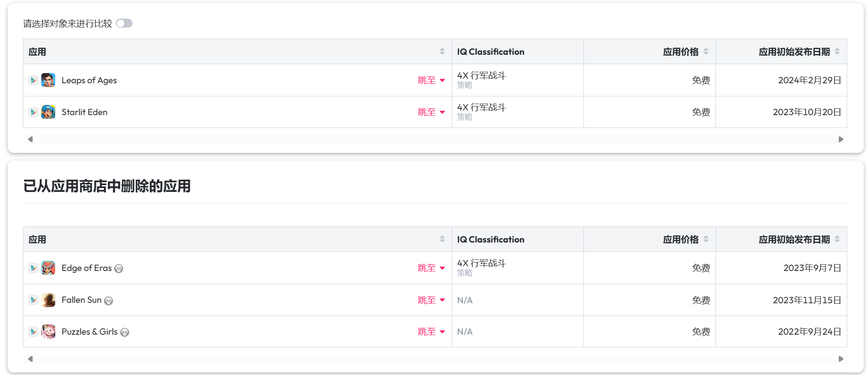Click Google Play icon beside Leaps of Ages
The width and height of the screenshot is (868, 375).
point(34,80)
